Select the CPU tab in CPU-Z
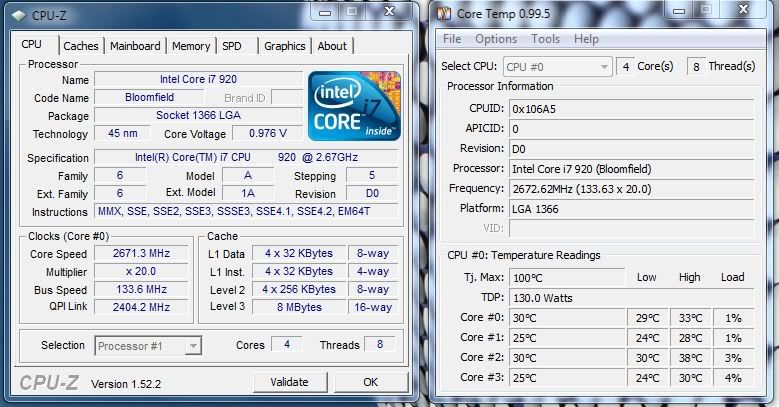The image size is (779, 407). click(32, 44)
